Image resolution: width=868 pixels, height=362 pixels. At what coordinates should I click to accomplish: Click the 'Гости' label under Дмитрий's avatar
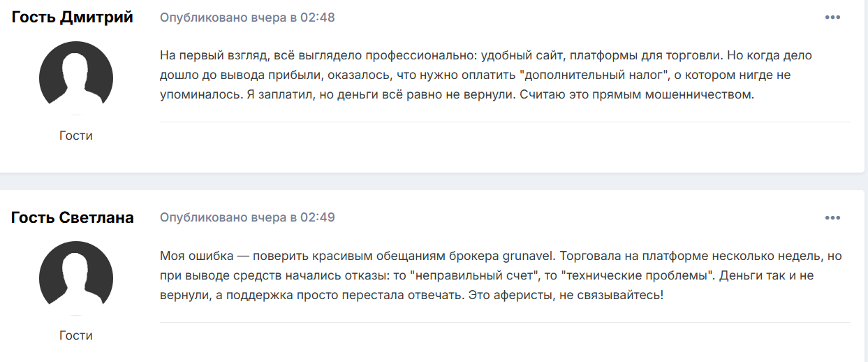(x=76, y=136)
